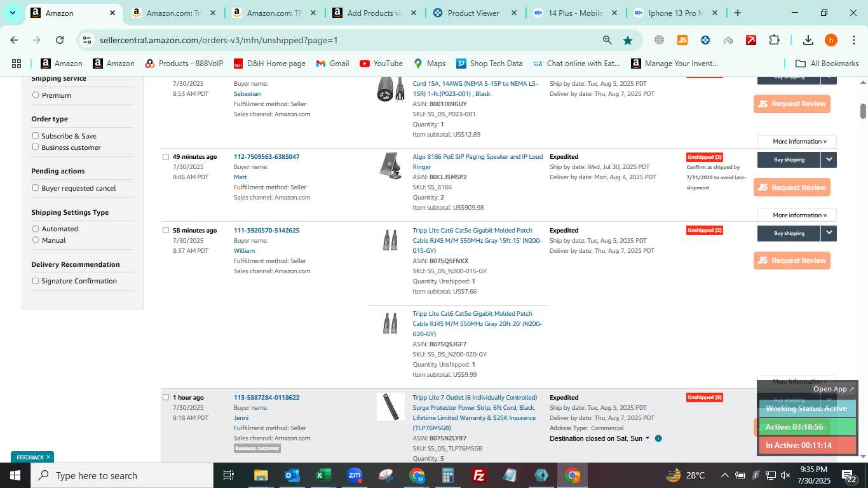Open Calculator from the taskbar

click(x=448, y=475)
